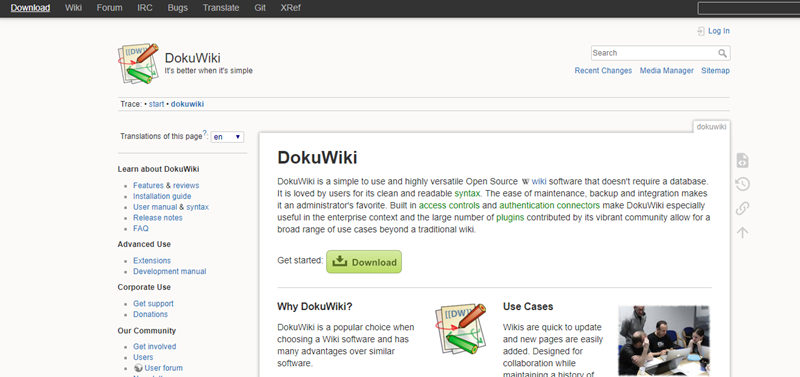Screen dimensions: 800x377
Task: Open the Extensions sidebar link
Action: coord(152,261)
